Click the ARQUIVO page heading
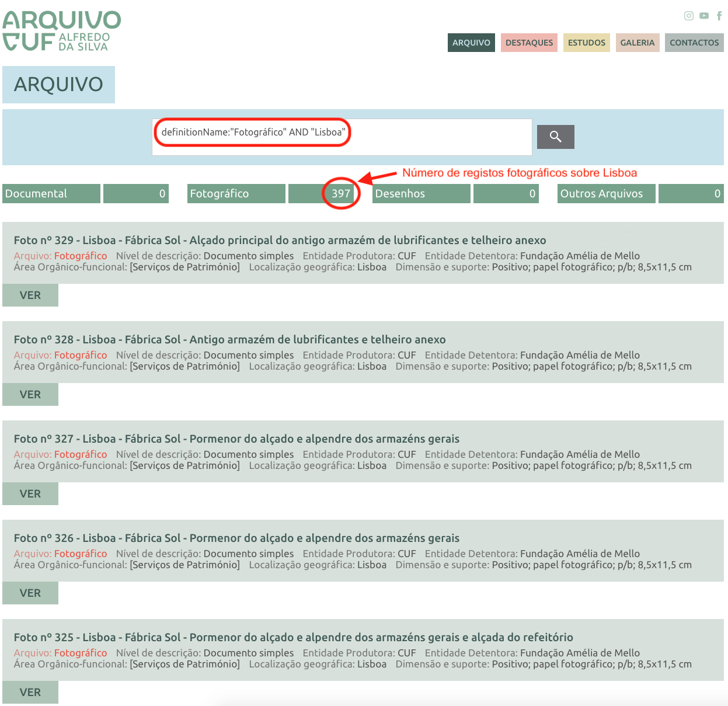 58,85
